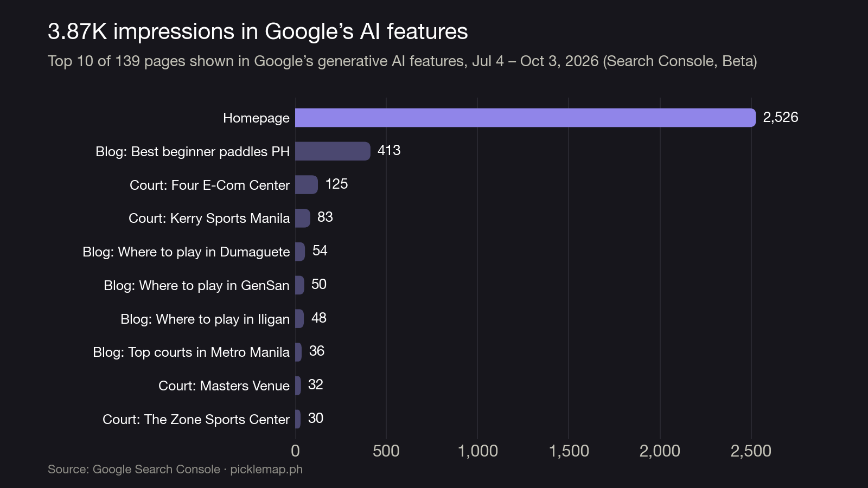Click the value '125'
This screenshot has height=488, width=868.
tap(336, 184)
